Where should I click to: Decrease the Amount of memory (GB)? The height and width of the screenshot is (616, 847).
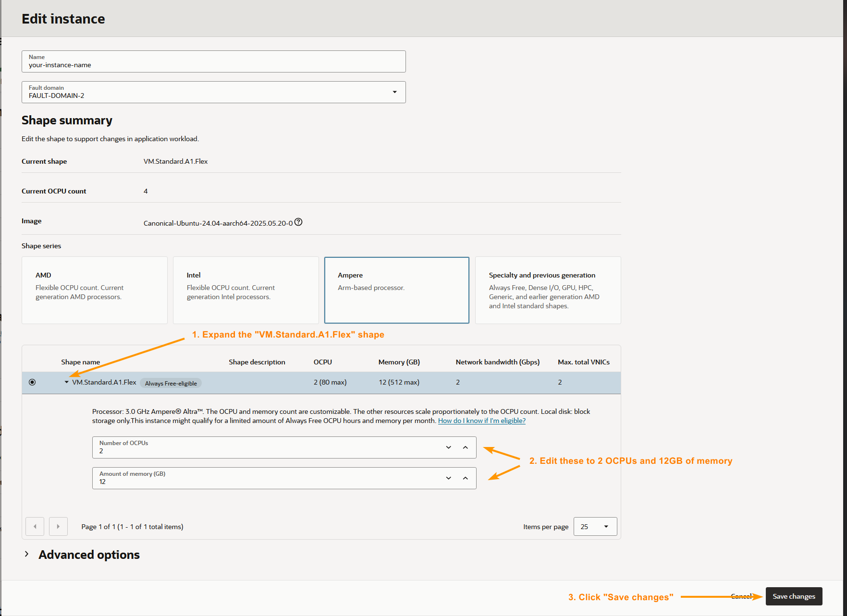point(449,478)
